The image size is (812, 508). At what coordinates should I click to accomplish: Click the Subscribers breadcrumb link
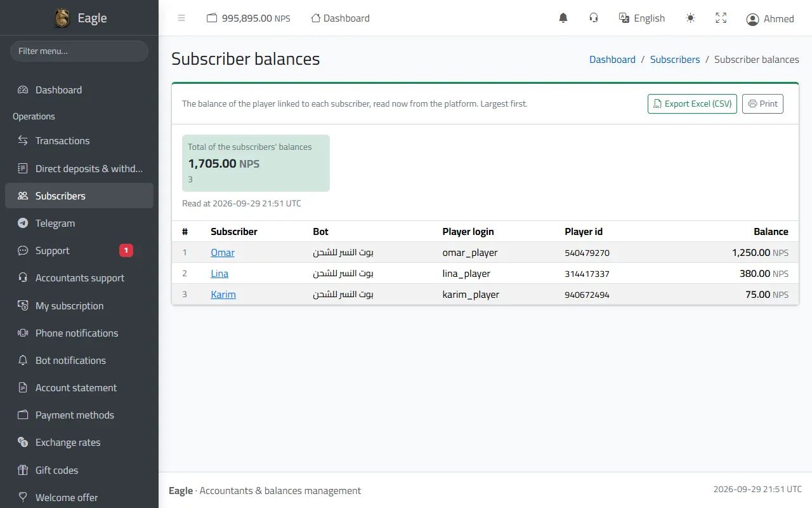[675, 60]
